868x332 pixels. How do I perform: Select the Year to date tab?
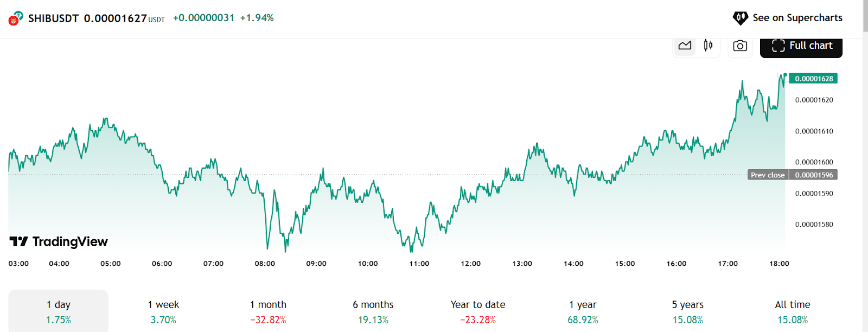pyautogui.click(x=478, y=311)
